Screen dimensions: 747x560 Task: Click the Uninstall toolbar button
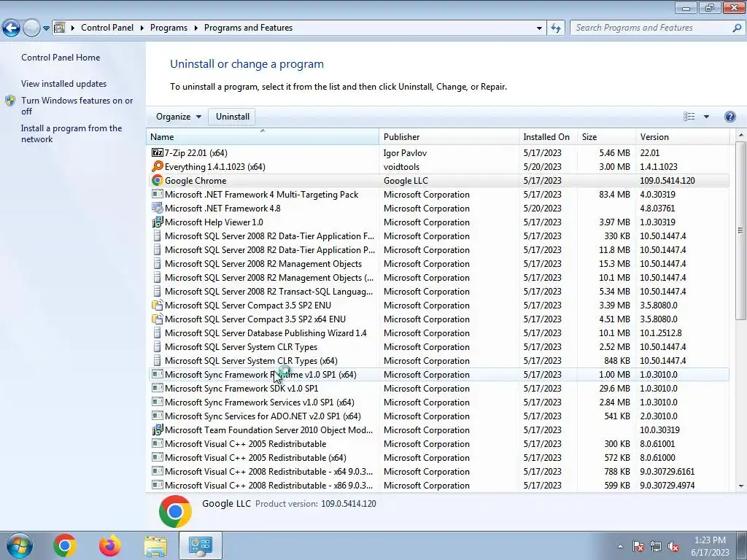point(233,117)
